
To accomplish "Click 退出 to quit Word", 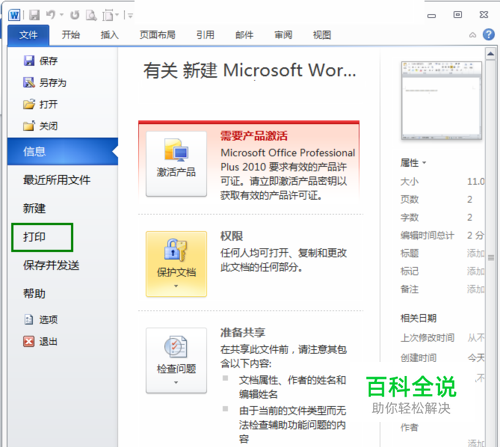I will pyautogui.click(x=41, y=341).
